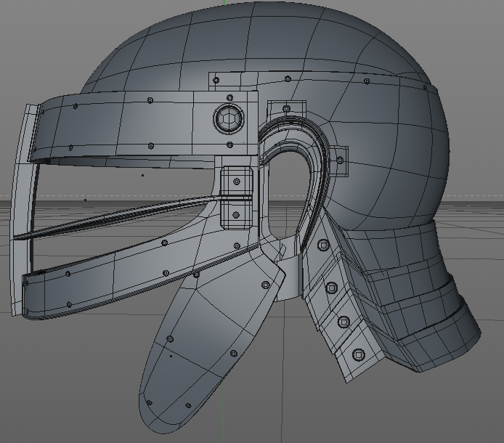Click the lower hinge block above cheek band

coord(236,214)
